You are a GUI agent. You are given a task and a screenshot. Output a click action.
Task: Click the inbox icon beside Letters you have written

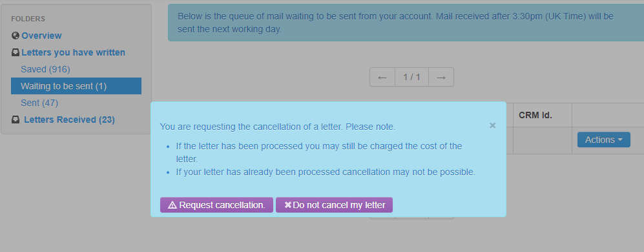click(16, 52)
